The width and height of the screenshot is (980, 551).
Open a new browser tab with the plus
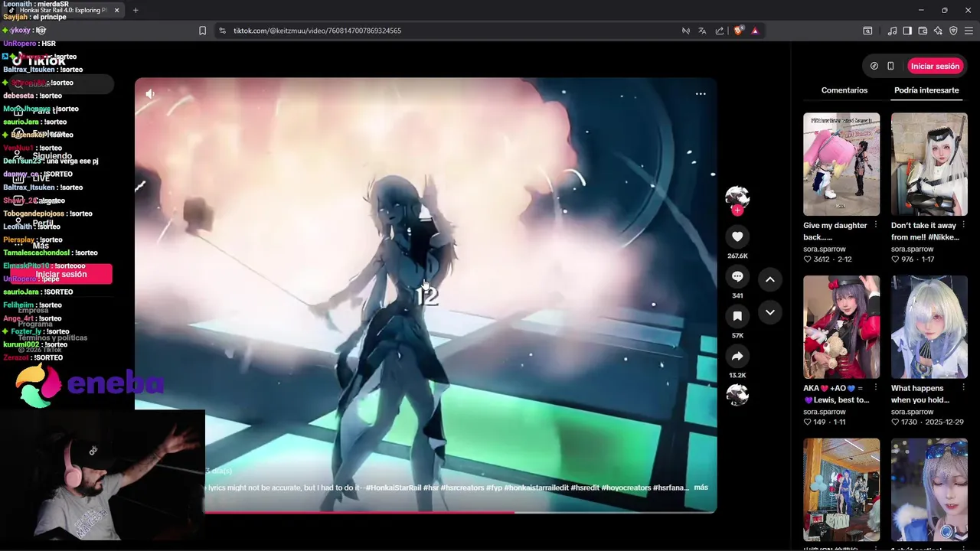click(136, 10)
